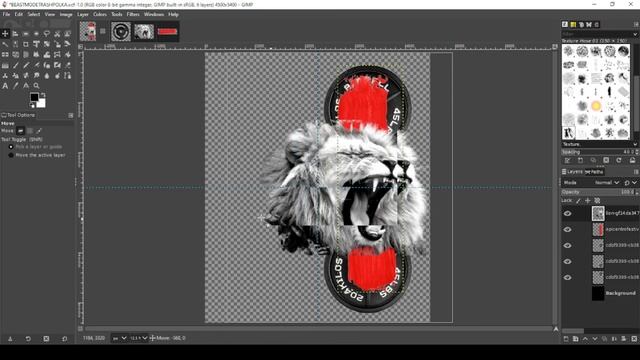Select the Gradient tool
Viewport: 640px width, 360px height.
(x=5, y=65)
